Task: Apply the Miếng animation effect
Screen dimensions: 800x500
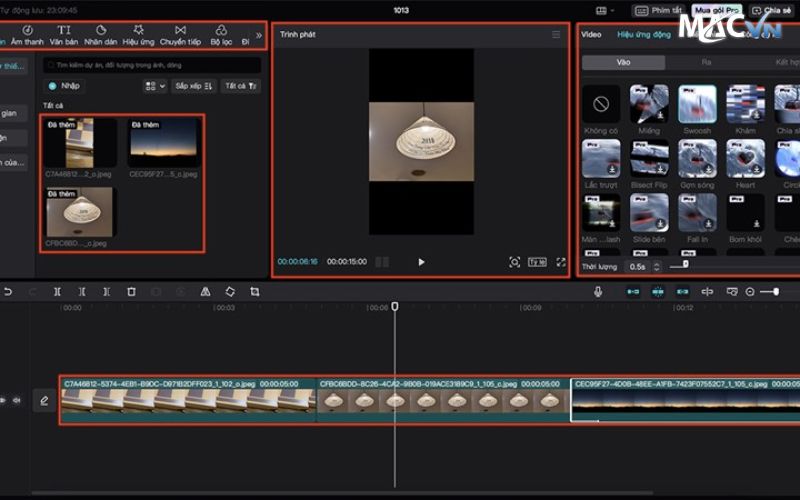Action: point(649,104)
